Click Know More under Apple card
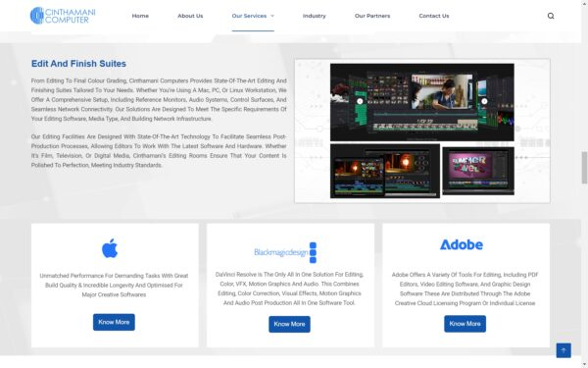588x368 pixels. (x=114, y=322)
